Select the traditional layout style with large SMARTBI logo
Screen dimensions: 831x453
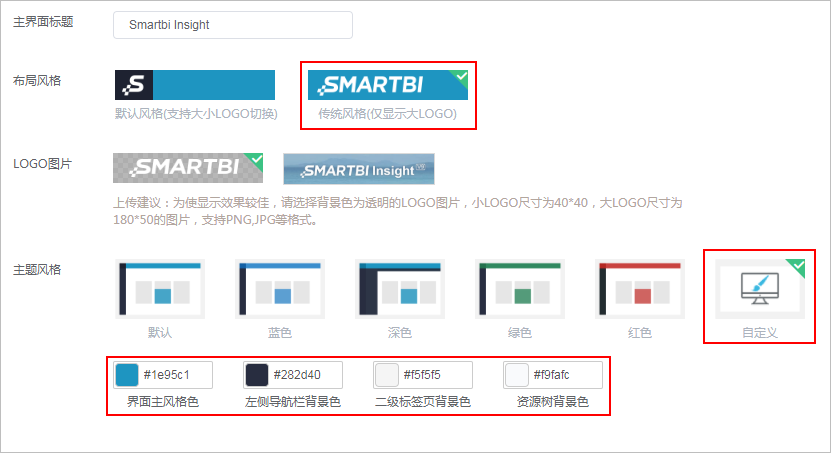click(388, 85)
